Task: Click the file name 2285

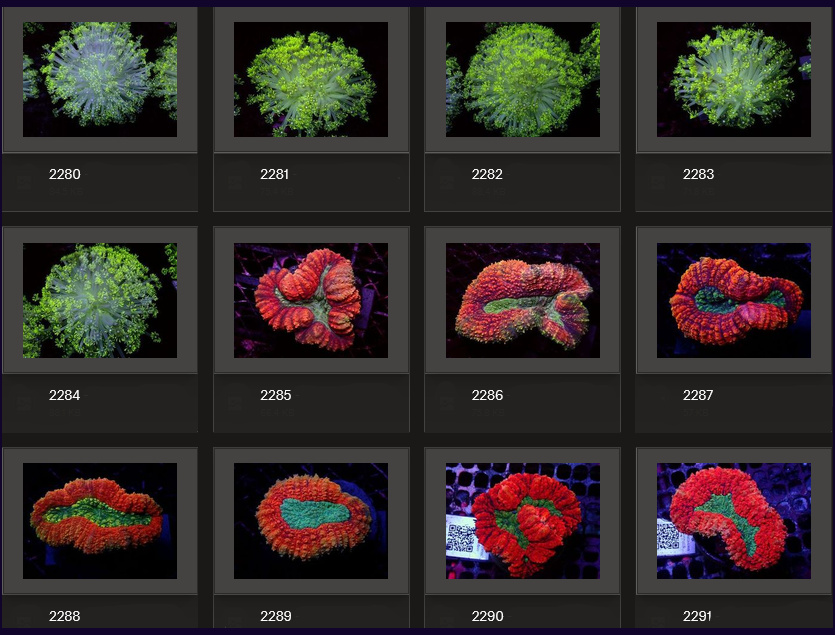Action: pos(275,395)
